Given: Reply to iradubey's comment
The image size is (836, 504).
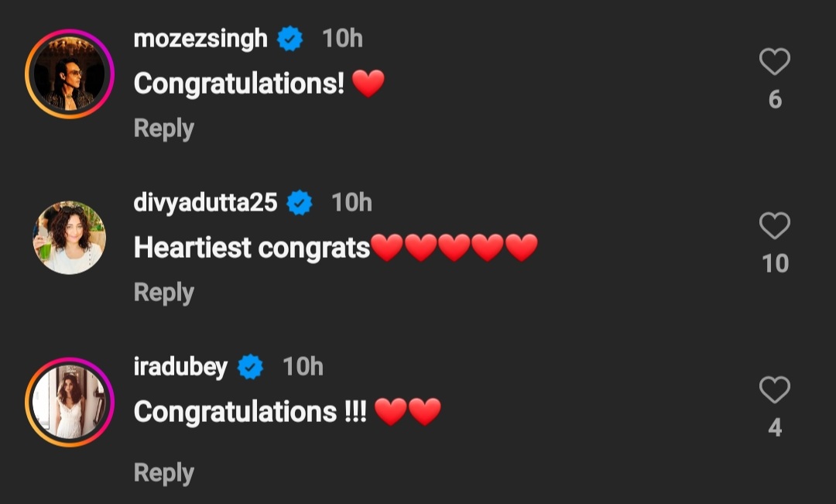Looking at the screenshot, I should point(163,472).
